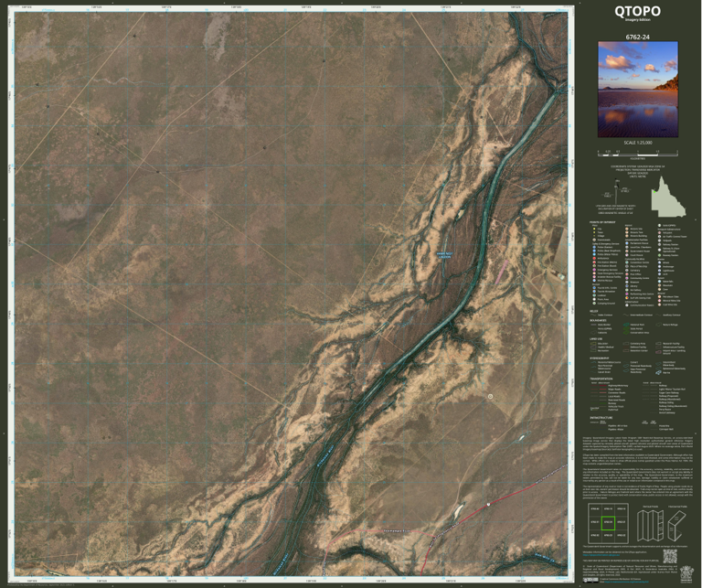The width and height of the screenshot is (702, 588).
Task: Click the POINTS OF INTEREST legend heading
Action: [x=603, y=222]
